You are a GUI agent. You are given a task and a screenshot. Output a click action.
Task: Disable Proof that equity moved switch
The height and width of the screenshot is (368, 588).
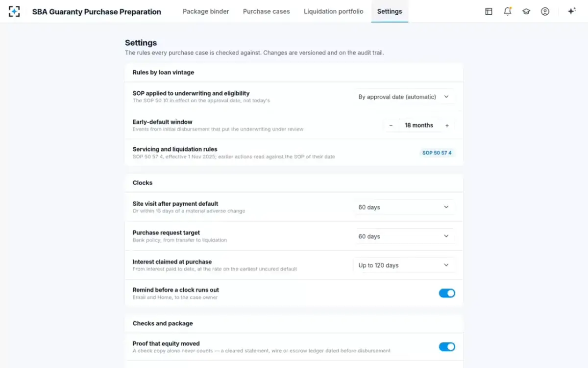(447, 347)
